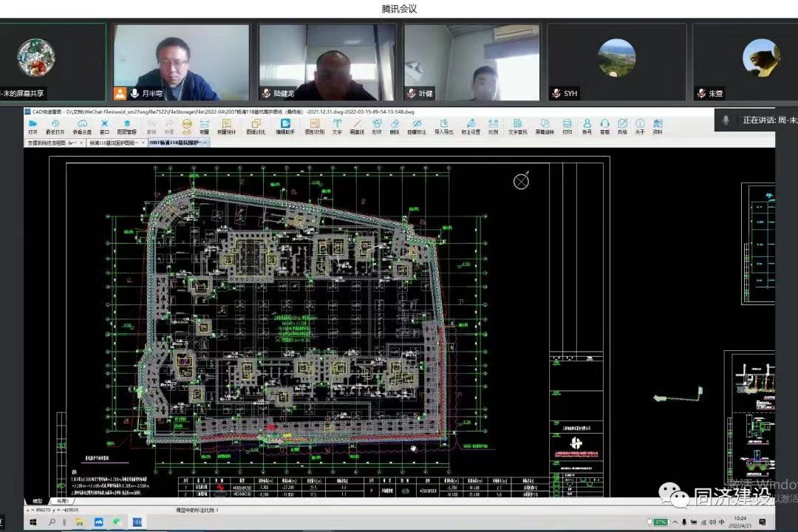This screenshot has height=532, width=798.
Task: Open the 关于 about button
Action: click(640, 126)
